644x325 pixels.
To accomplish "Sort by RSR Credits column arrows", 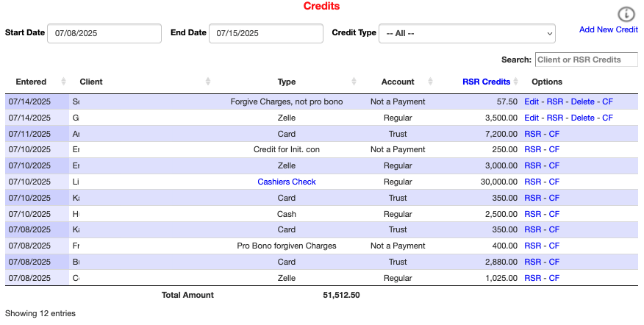I will (516, 82).
